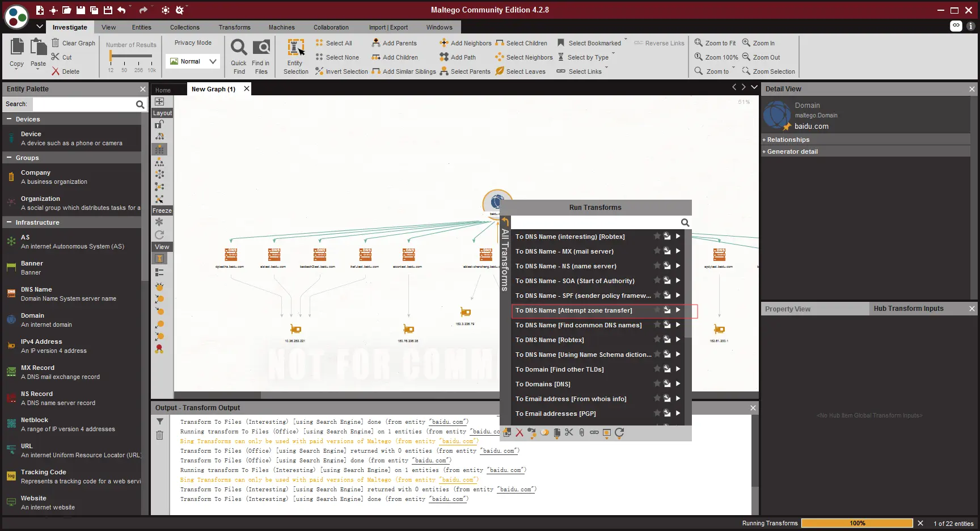Open the Find in Files tool
This screenshot has height=531, width=980.
[261, 56]
